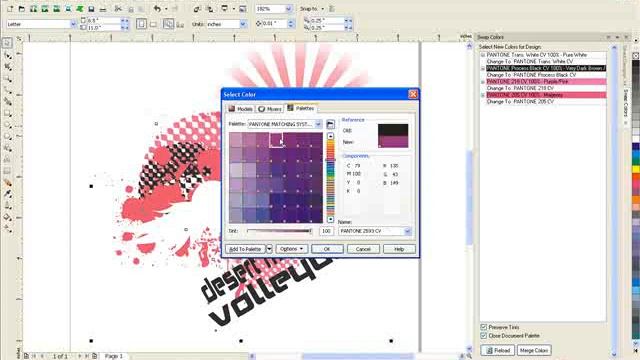Click the Add To Palette button
The height and width of the screenshot is (360, 640).
pyautogui.click(x=245, y=249)
